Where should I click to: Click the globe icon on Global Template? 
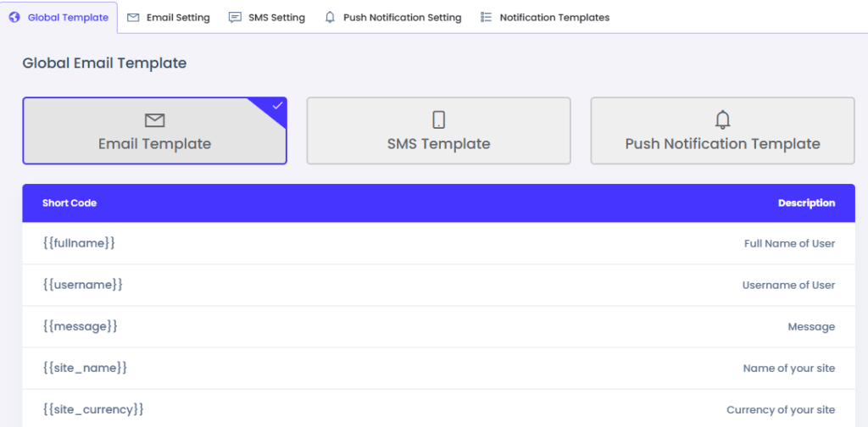click(14, 17)
